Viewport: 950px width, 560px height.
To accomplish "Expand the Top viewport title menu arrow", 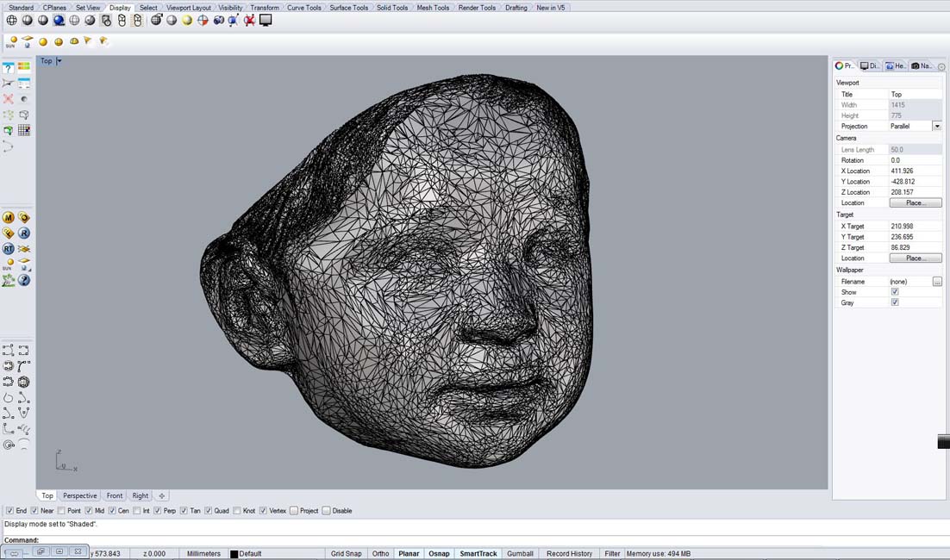I will pyautogui.click(x=59, y=61).
